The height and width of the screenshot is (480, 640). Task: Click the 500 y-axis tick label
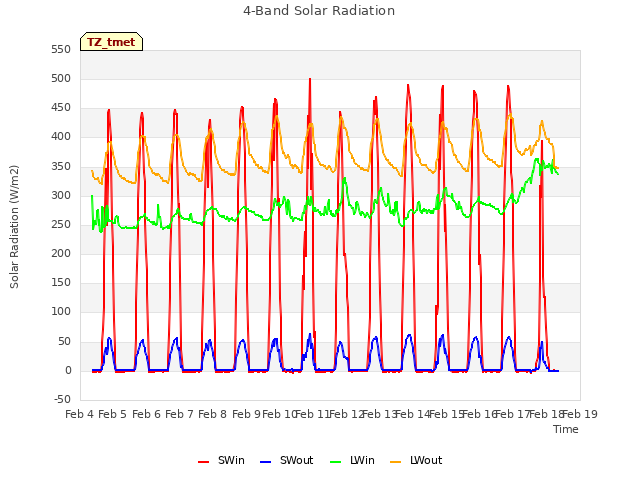coord(61,79)
